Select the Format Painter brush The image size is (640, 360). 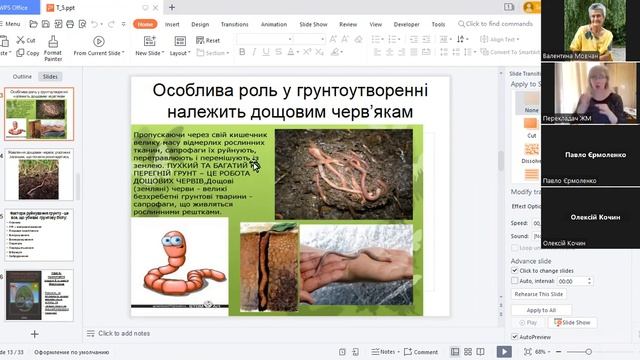click(53, 48)
